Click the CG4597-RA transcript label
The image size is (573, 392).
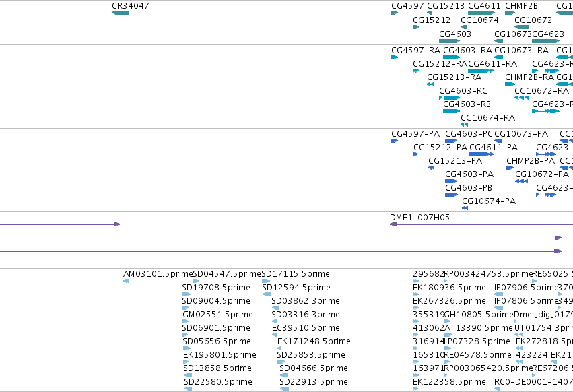tap(416, 50)
